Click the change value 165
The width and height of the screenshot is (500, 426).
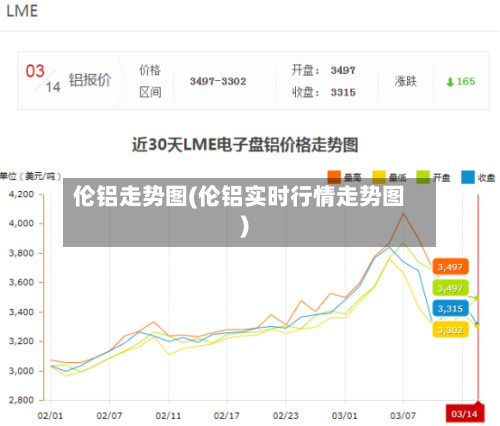(x=466, y=81)
